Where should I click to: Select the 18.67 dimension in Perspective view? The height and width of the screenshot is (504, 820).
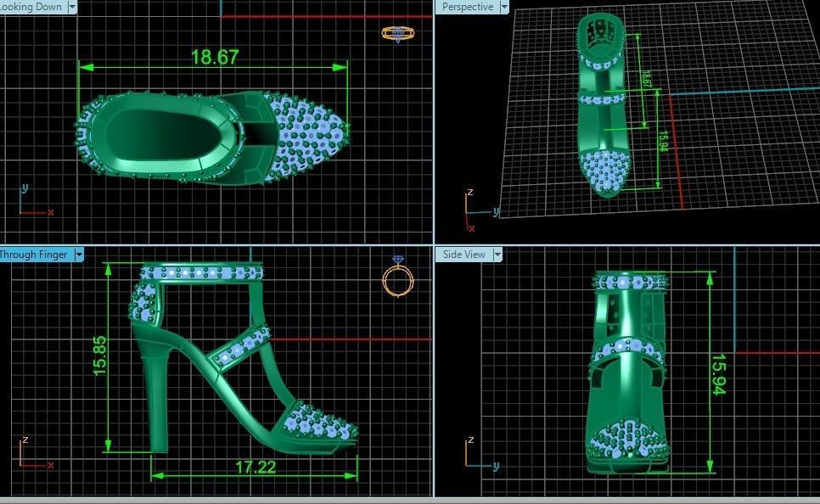646,80
